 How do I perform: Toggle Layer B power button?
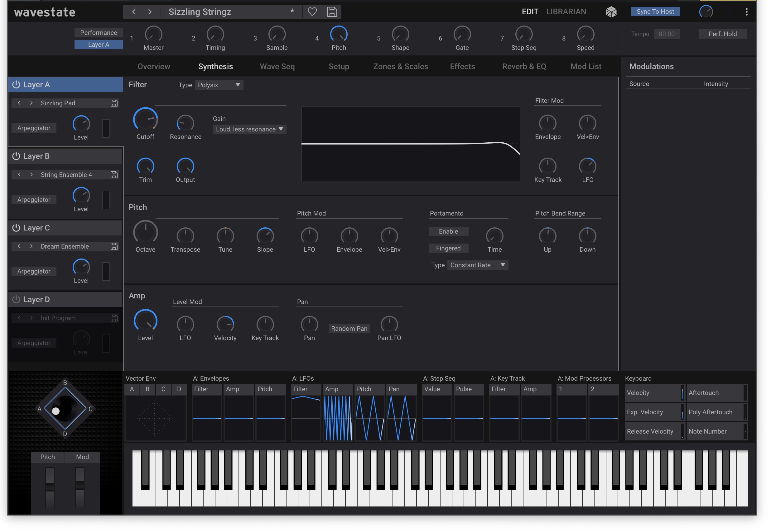pyautogui.click(x=16, y=156)
